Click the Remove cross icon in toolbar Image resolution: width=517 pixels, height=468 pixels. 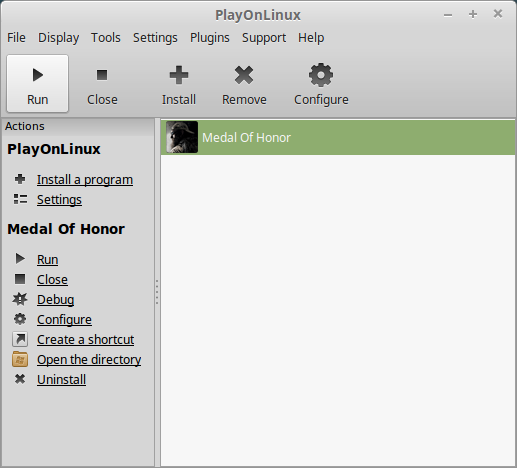click(244, 75)
